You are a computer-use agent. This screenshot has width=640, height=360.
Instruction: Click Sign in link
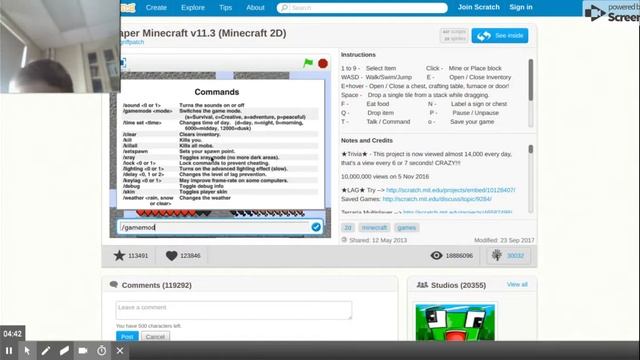(x=521, y=7)
